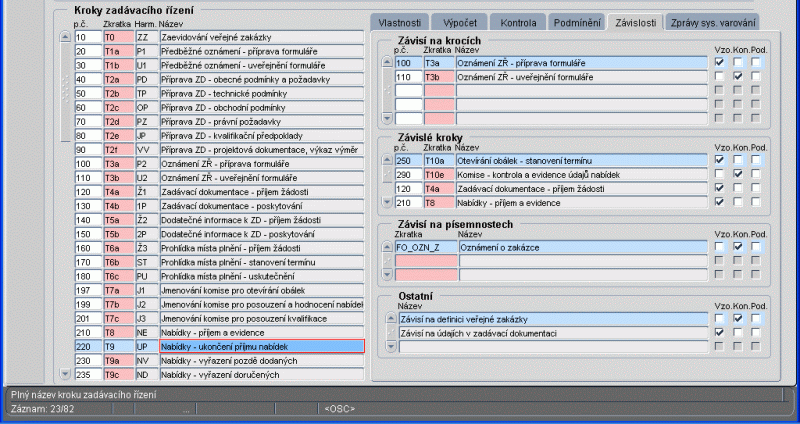Toggle Kon. checkbox for Komise - kontrola a evidence

click(x=738, y=174)
